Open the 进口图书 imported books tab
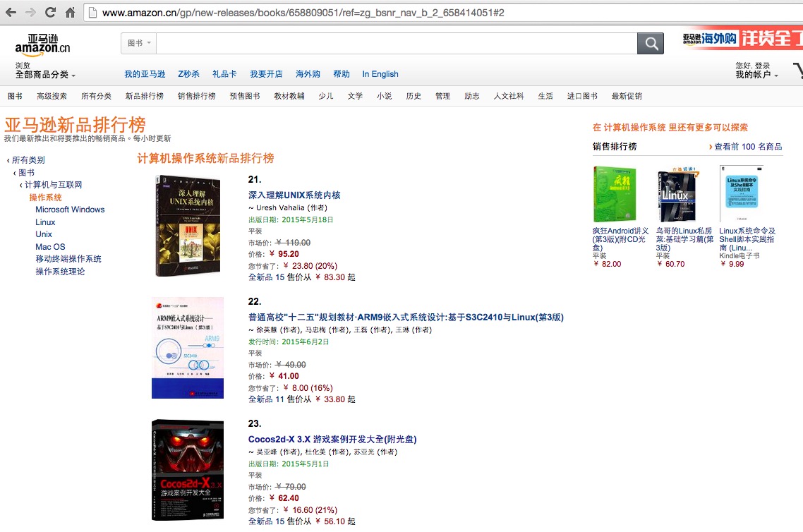Viewport: 803px width, 532px height. 582,96
